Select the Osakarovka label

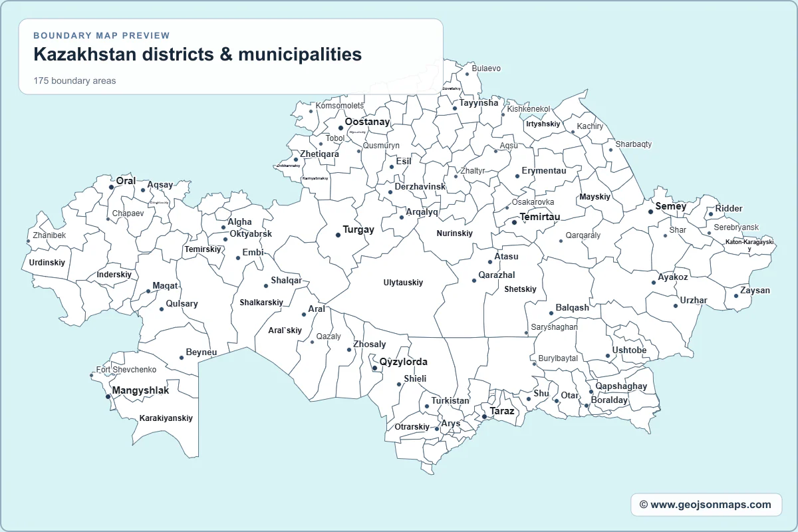pyautogui.click(x=533, y=202)
